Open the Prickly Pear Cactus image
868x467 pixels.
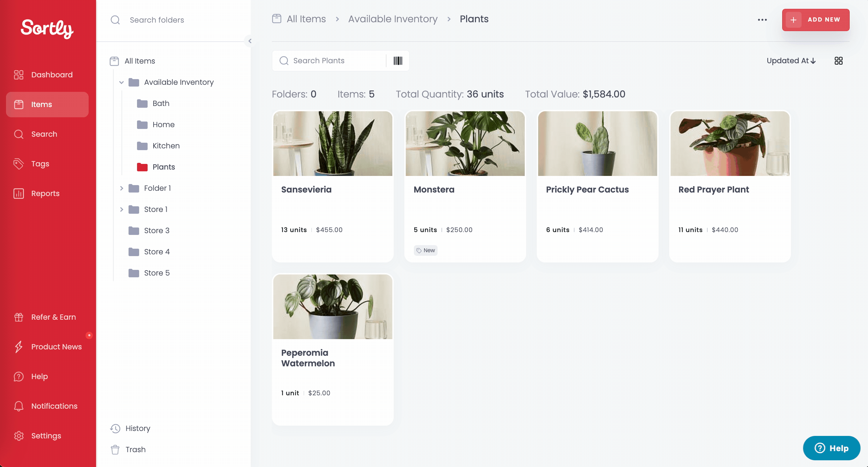tap(598, 144)
